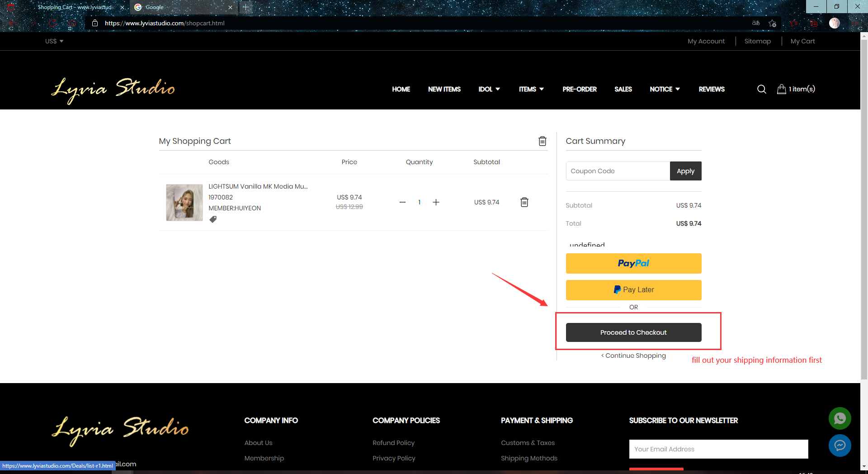Open Customs & Taxes footer link
This screenshot has width=868, height=474.
[528, 443]
